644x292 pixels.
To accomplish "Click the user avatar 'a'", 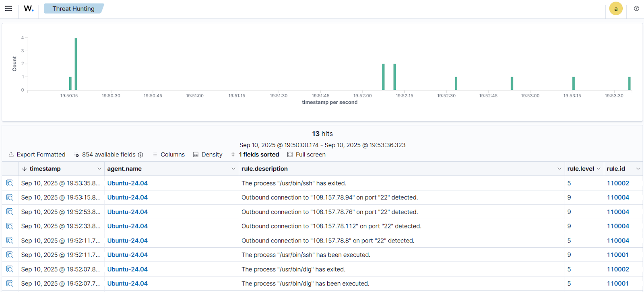I will (x=616, y=8).
